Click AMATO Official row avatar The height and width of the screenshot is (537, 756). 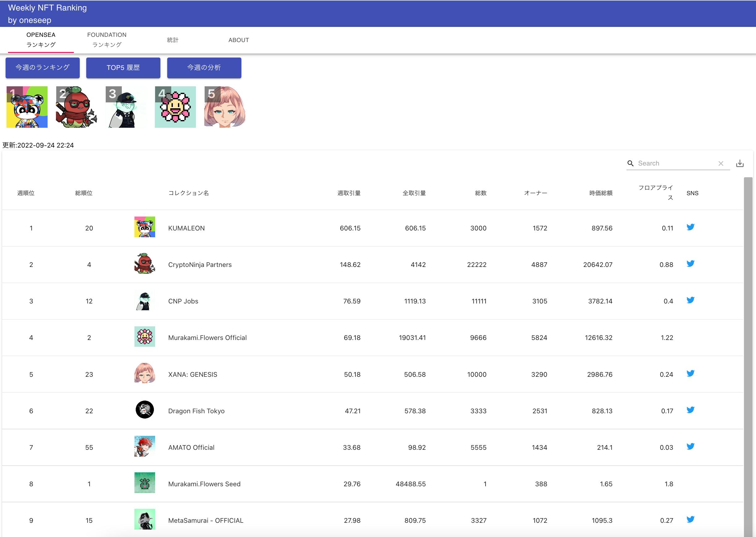pyautogui.click(x=145, y=446)
